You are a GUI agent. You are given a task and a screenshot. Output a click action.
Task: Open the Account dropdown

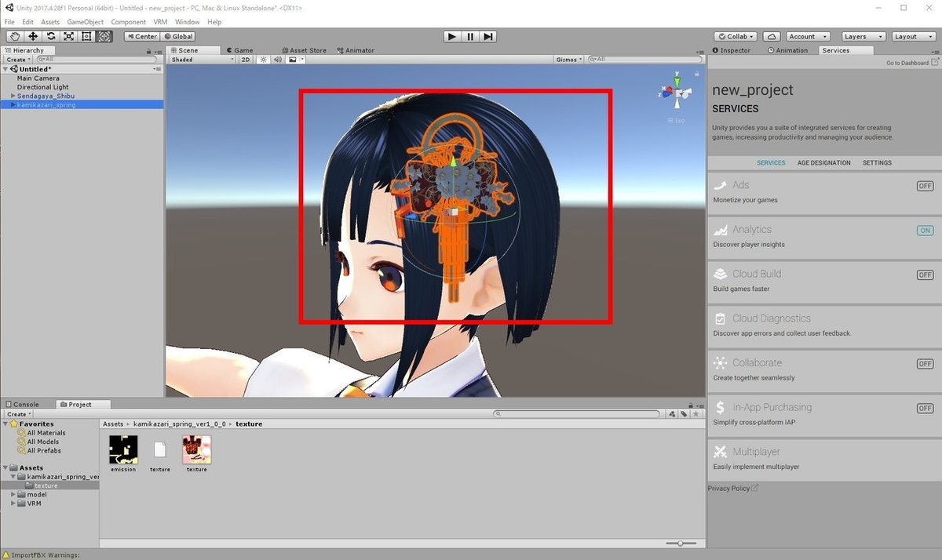[x=807, y=36]
